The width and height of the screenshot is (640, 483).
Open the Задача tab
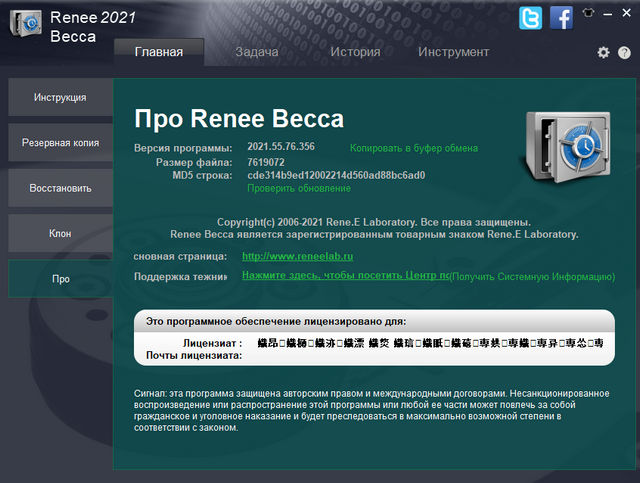256,51
